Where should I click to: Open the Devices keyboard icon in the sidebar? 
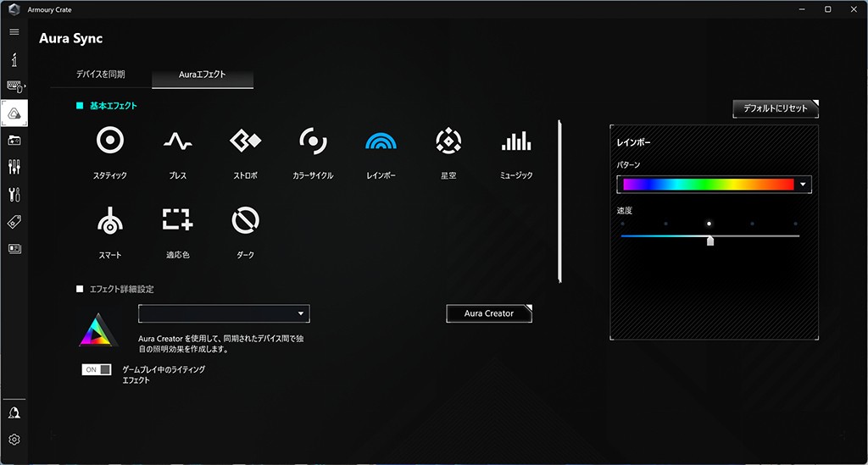coord(15,86)
